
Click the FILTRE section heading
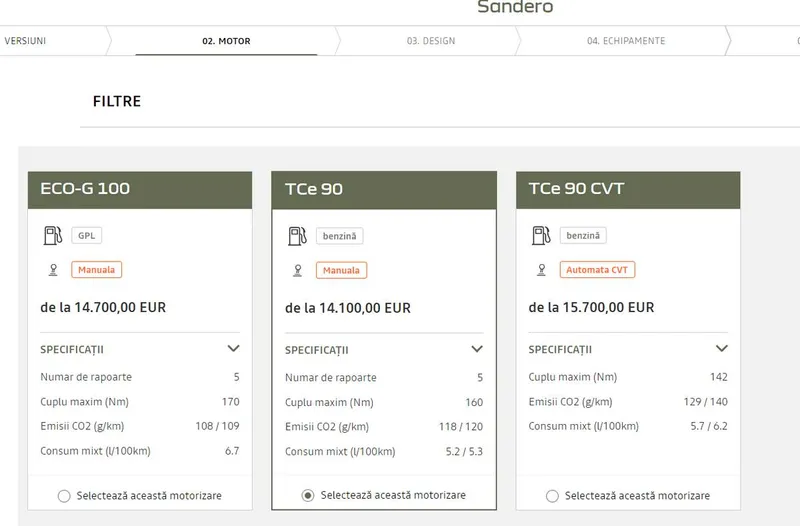[x=117, y=101]
